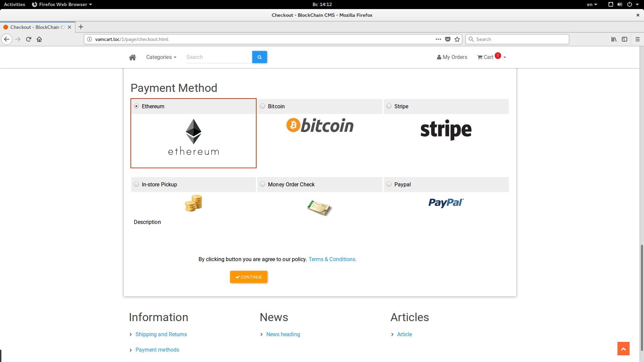
Task: Click the store home icon
Action: click(132, 57)
